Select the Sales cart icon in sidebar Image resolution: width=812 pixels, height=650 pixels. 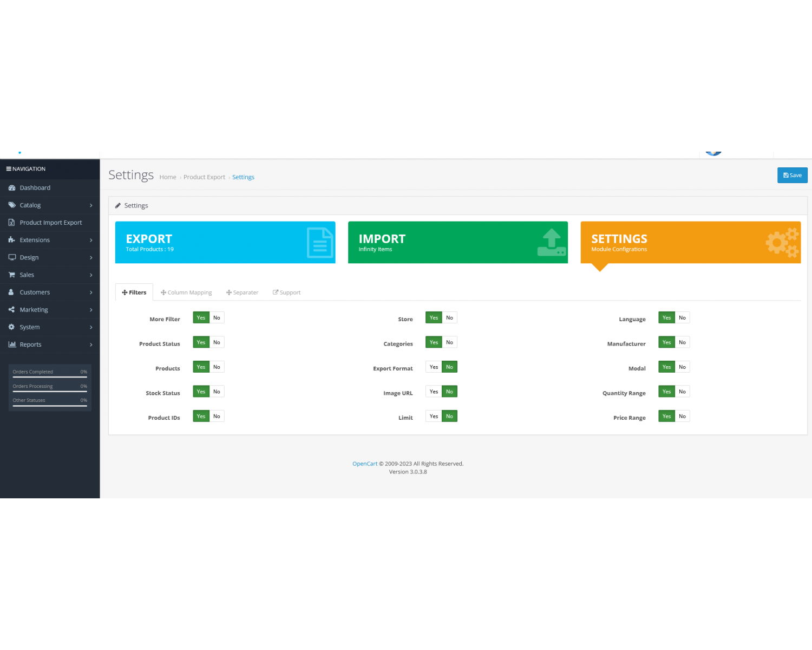(12, 275)
